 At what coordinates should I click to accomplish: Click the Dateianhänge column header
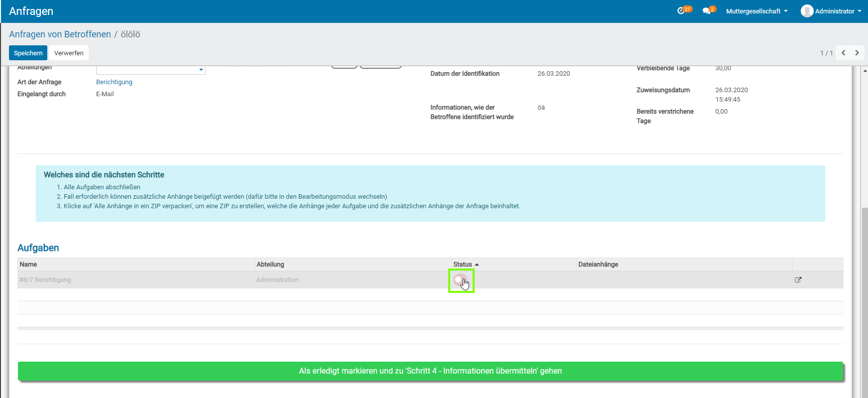pyautogui.click(x=598, y=265)
